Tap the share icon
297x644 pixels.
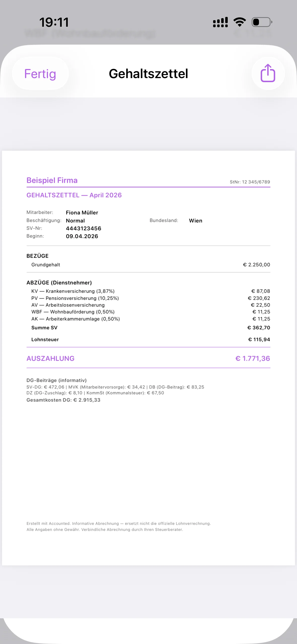268,73
